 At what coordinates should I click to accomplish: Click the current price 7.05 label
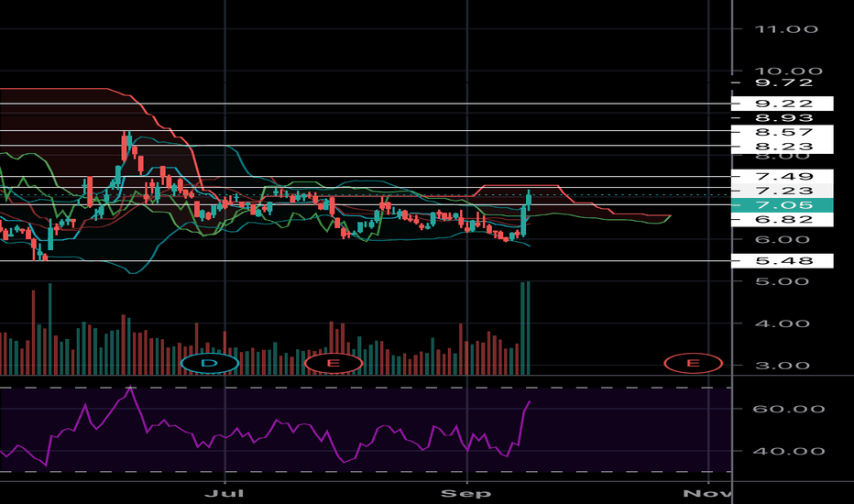[783, 205]
